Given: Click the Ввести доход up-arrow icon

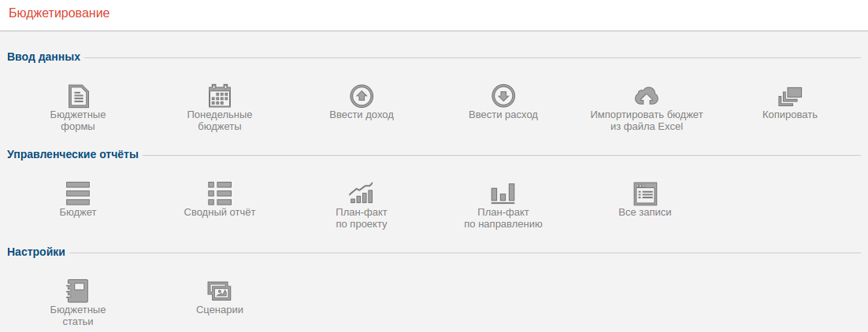Looking at the screenshot, I should point(362,96).
